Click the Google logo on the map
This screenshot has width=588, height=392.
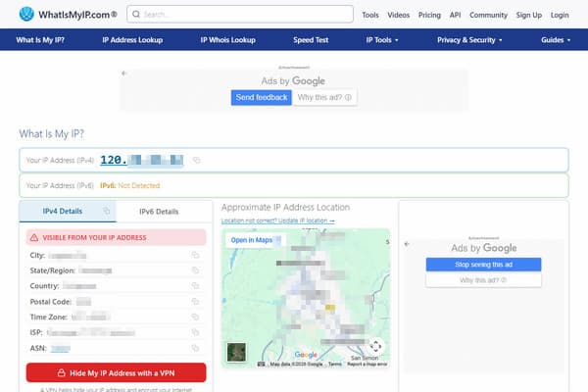coord(306,355)
